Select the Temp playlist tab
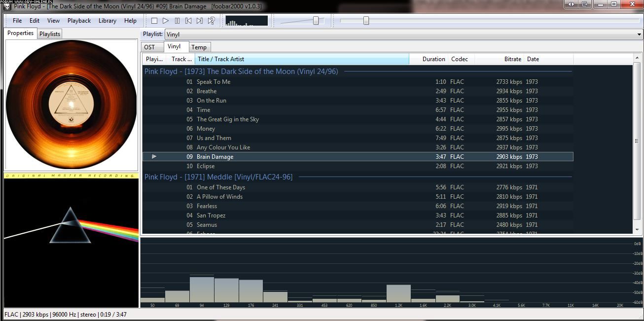The width and height of the screenshot is (644, 321). [x=199, y=47]
